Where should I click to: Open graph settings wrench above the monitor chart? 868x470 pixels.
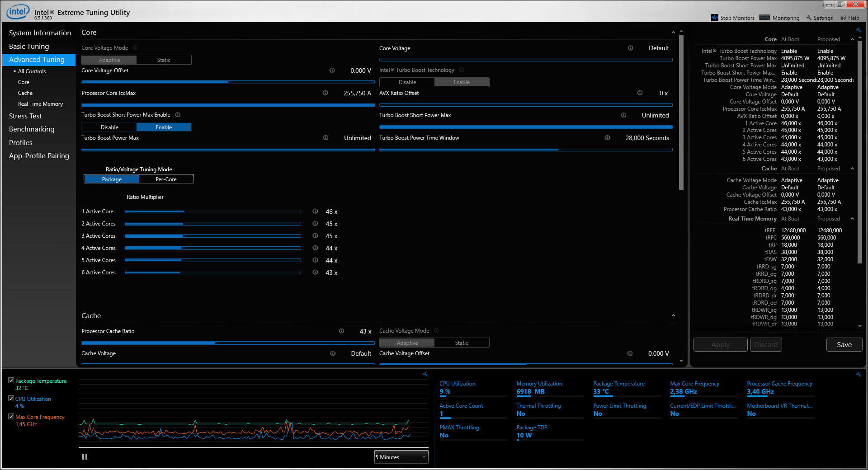[425, 375]
